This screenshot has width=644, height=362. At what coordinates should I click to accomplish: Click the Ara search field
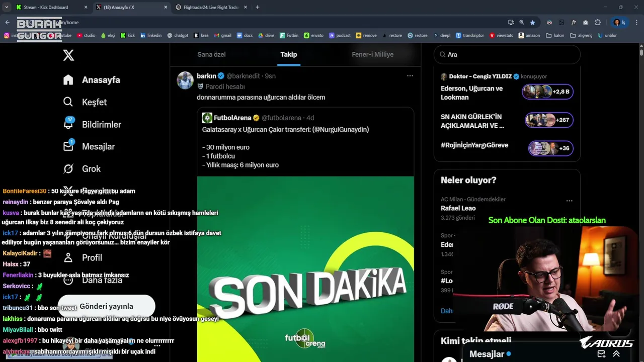pyautogui.click(x=507, y=54)
